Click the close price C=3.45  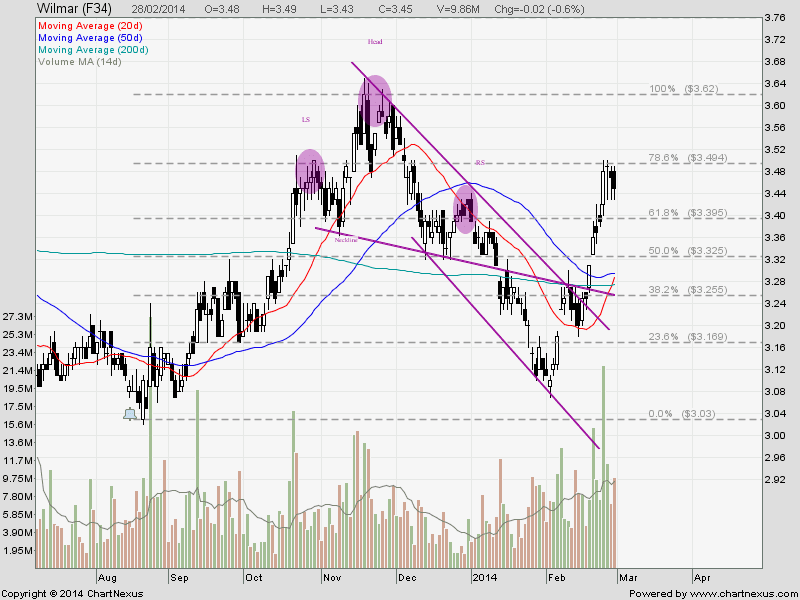[395, 9]
